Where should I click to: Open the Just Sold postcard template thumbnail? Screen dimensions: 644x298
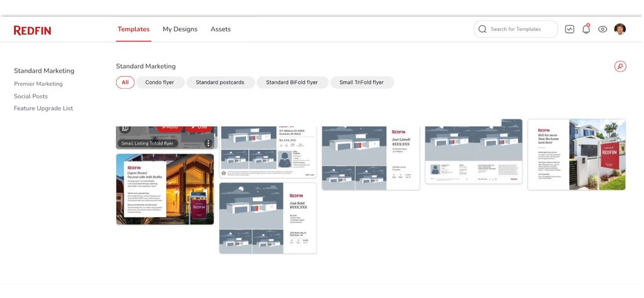tap(268, 218)
